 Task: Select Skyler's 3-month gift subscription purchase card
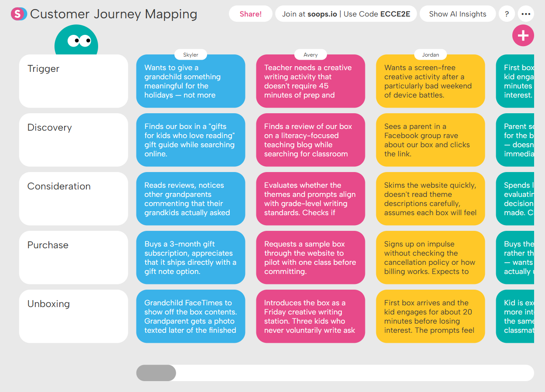(x=191, y=257)
